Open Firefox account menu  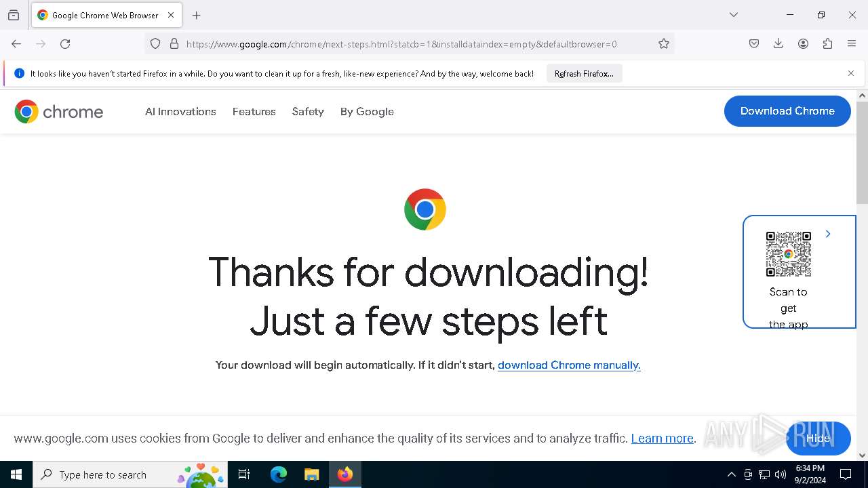[803, 44]
